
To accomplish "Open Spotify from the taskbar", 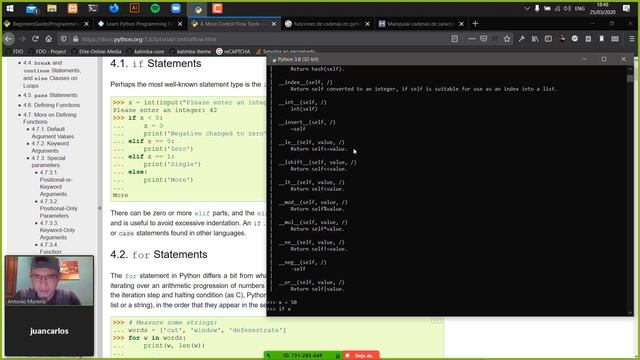I will coord(155,8).
